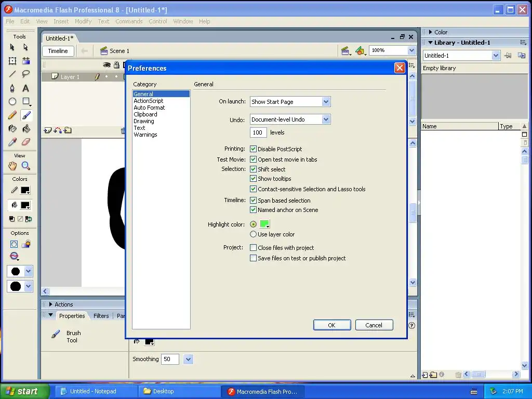Viewport: 532px width, 399px height.
Task: Select the Free Transform tool
Action: pyautogui.click(x=12, y=61)
